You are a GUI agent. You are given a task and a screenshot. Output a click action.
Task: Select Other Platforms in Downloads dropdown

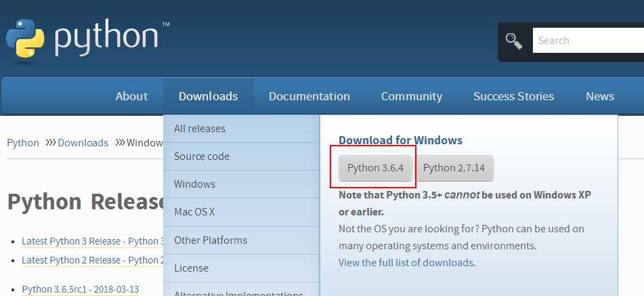pyautogui.click(x=242, y=240)
